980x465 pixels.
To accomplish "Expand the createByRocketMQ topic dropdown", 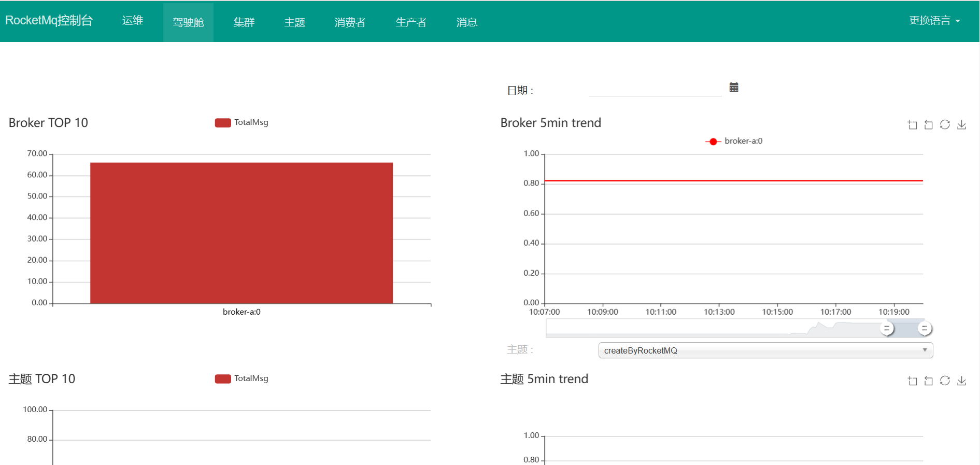I will pos(765,350).
